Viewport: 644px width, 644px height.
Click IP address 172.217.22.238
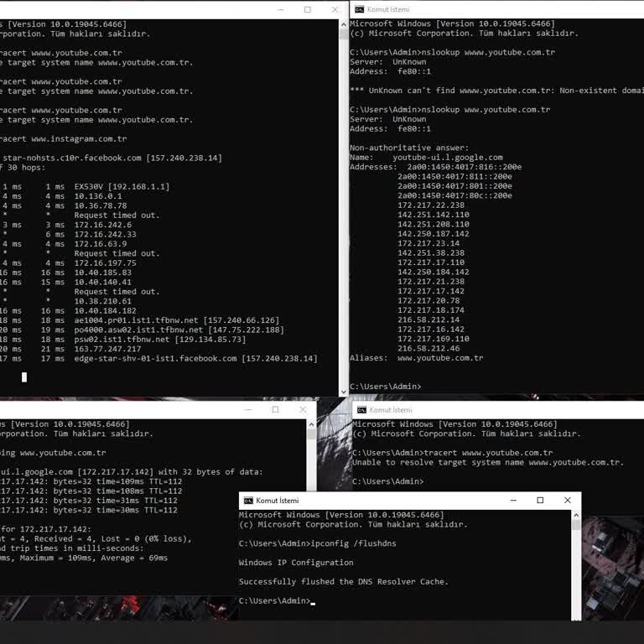(431, 205)
